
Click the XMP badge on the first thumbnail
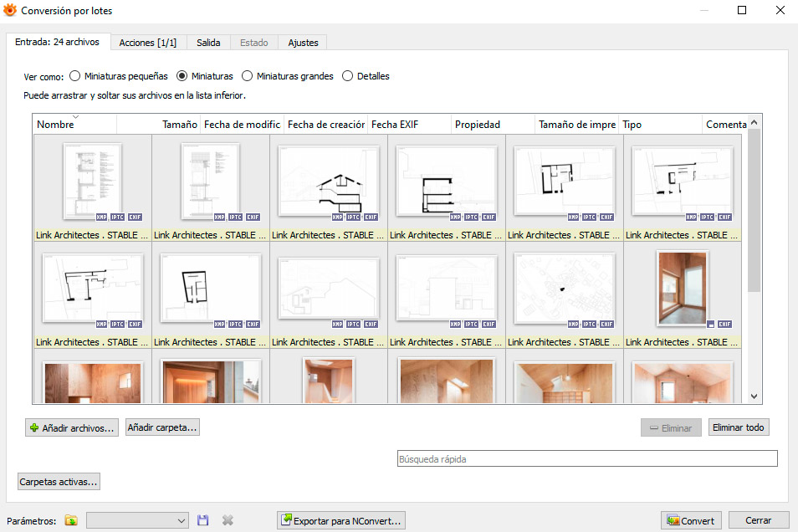pos(102,217)
